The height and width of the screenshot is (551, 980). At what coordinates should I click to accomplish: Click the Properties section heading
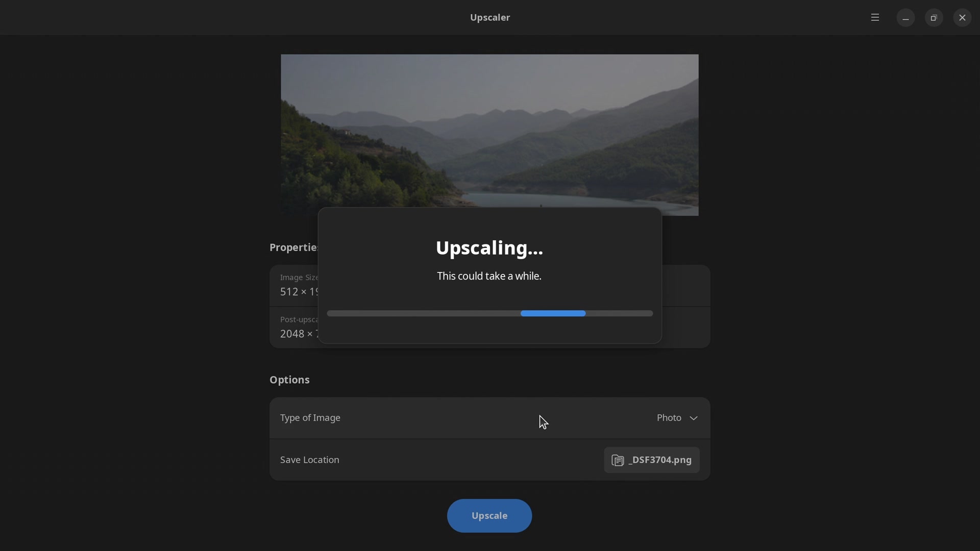point(294,247)
